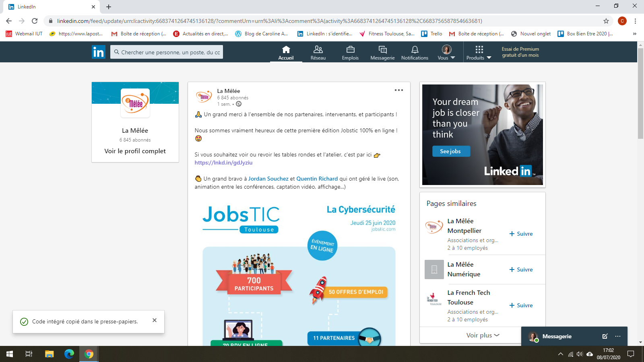Go to the Accueil tab
This screenshot has height=362, width=644.
click(x=286, y=52)
